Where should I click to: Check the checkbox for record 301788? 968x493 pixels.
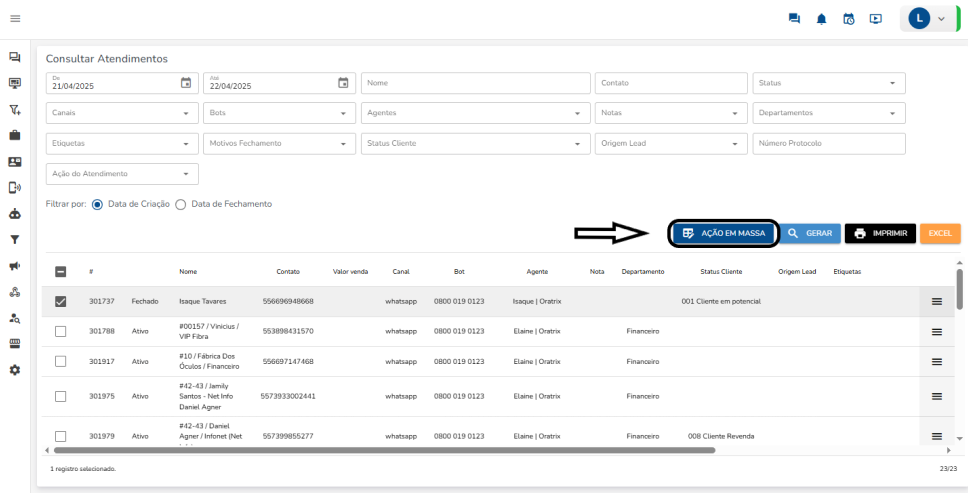click(60, 331)
